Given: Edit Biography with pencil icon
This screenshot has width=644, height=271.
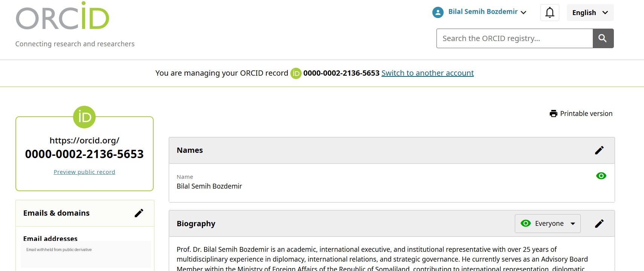Looking at the screenshot, I should [x=599, y=224].
